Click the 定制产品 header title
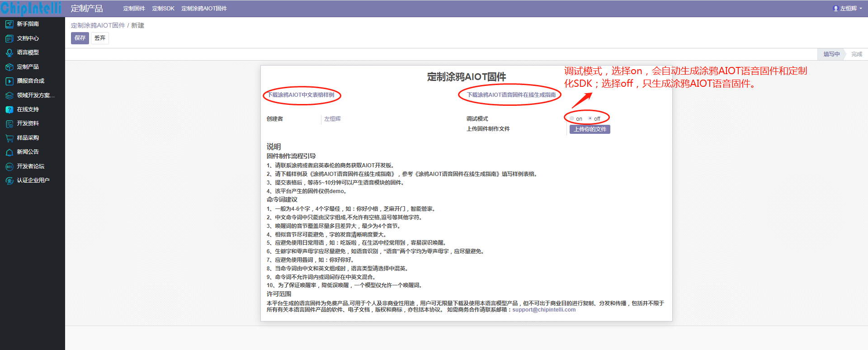 point(87,9)
